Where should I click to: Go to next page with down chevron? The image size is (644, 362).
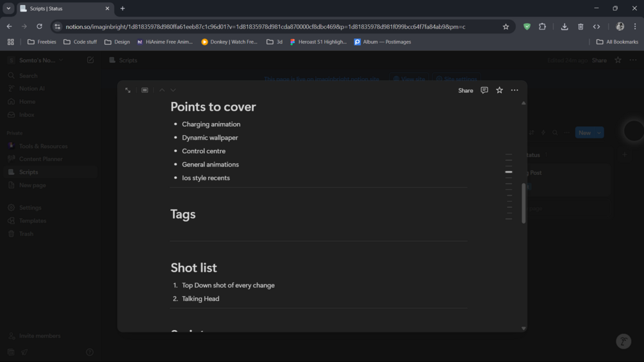[x=173, y=90]
